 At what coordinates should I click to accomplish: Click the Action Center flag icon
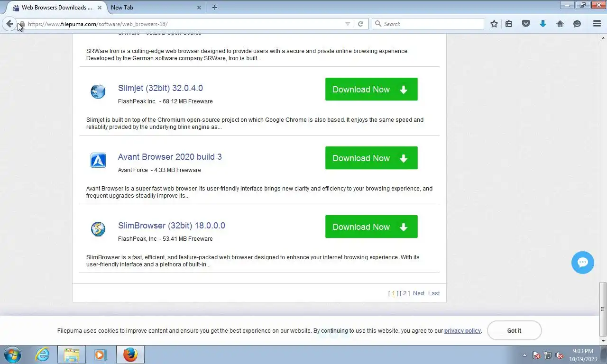[536, 355]
